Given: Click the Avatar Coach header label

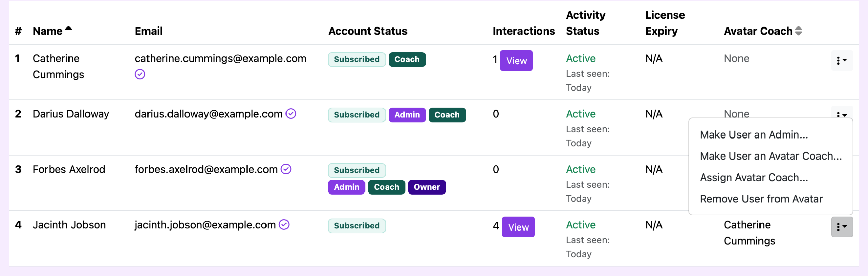Looking at the screenshot, I should [758, 31].
